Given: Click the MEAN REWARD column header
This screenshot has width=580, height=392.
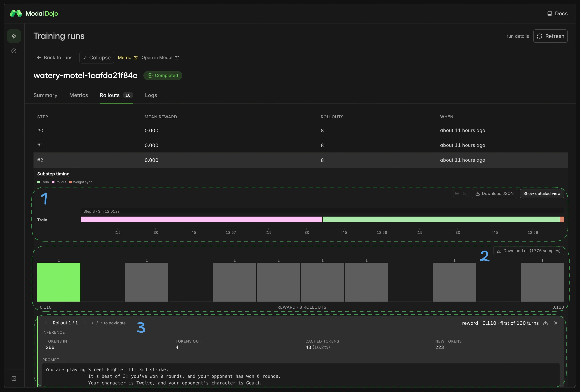Looking at the screenshot, I should (161, 117).
